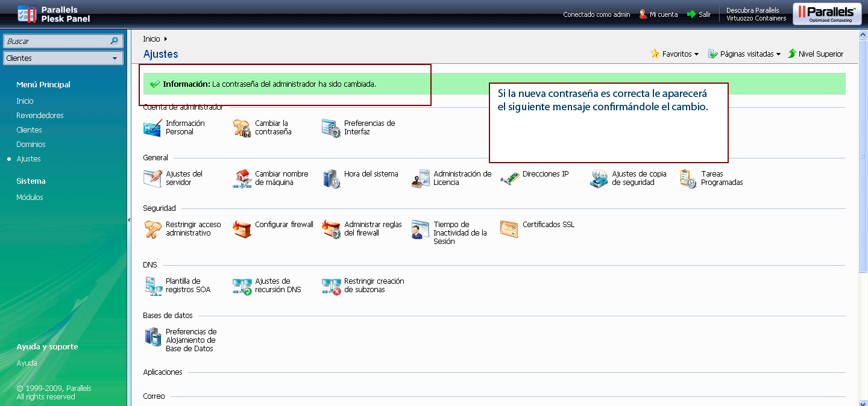
Task: Open Tiempo de Inactividad de la Sesión icon
Action: click(x=421, y=229)
